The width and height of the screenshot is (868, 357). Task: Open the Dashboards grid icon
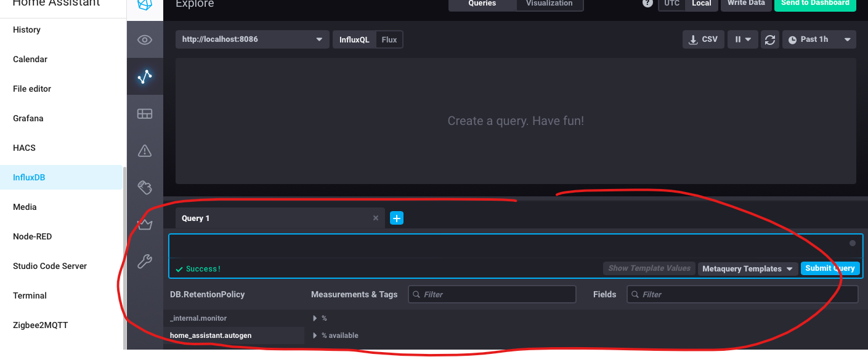pos(145,114)
